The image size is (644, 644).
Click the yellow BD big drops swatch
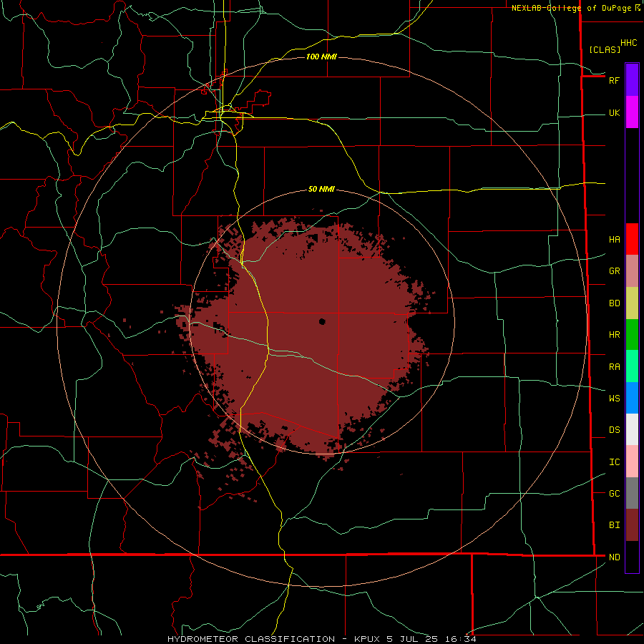coord(632,303)
